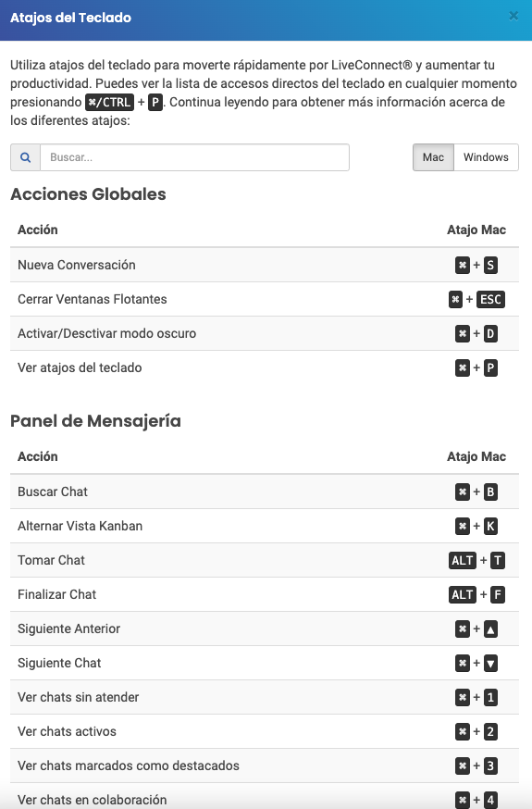Click the down arrow key icon for Siguiente Chat

490,663
